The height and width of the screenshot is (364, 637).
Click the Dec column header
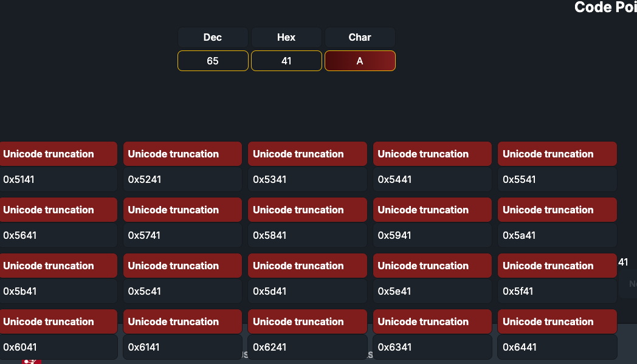pos(213,38)
